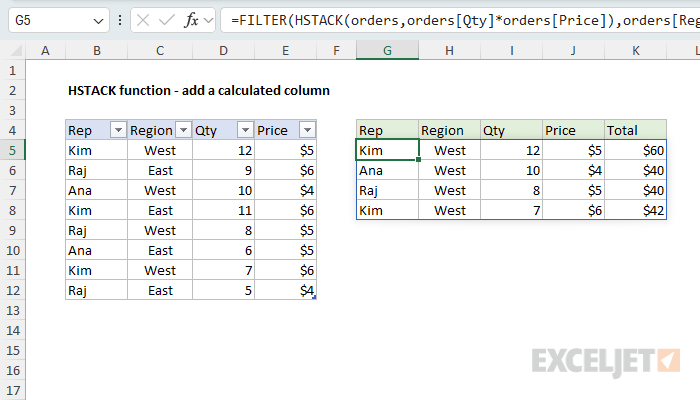Click the value 8 in cell I7
Image resolution: width=700 pixels, height=400 pixels.
pyautogui.click(x=511, y=191)
